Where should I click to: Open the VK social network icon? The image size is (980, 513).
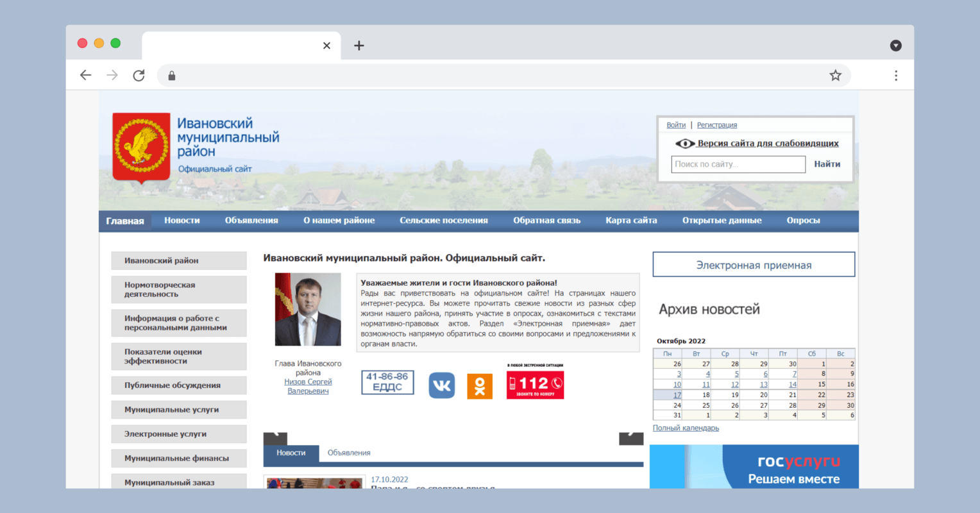[x=442, y=385]
